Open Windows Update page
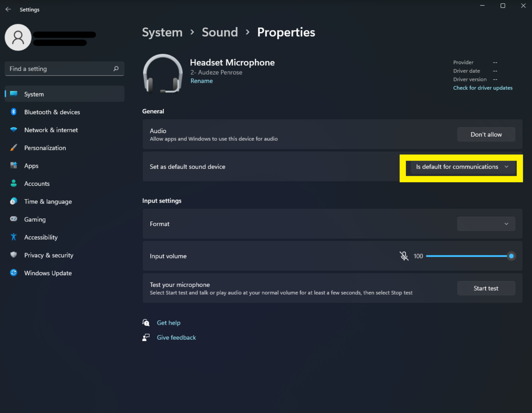Image resolution: width=532 pixels, height=413 pixels. point(64,273)
